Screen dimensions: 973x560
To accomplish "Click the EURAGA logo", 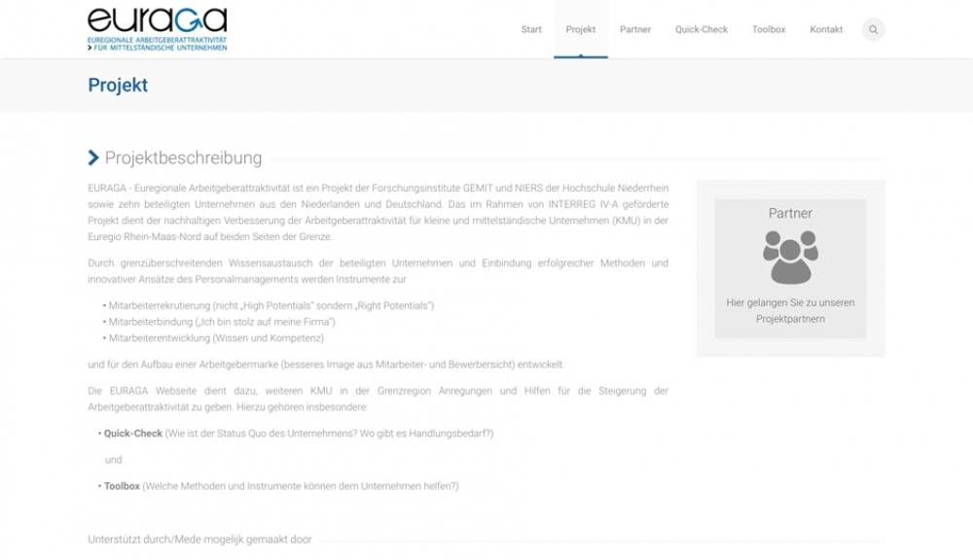I will (x=158, y=29).
